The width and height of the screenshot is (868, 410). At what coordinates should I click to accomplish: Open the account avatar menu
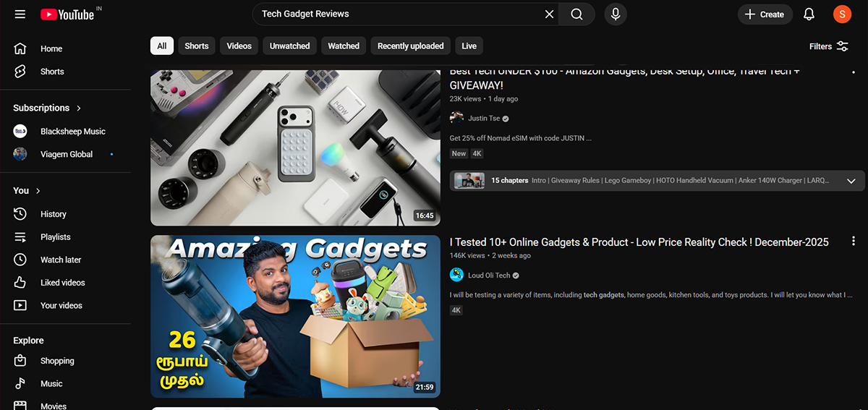pyautogui.click(x=842, y=14)
